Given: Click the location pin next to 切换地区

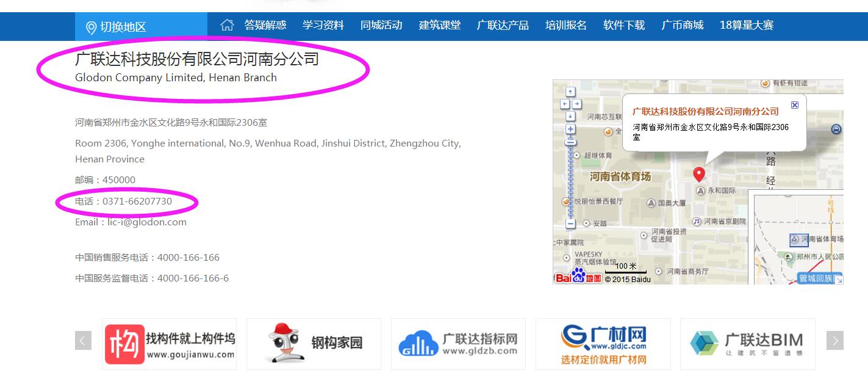Looking at the screenshot, I should click(x=91, y=27).
